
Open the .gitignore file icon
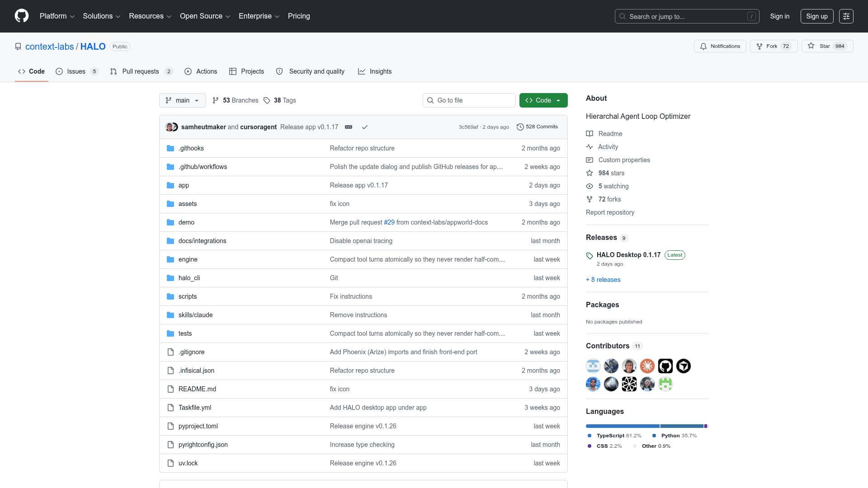[170, 352]
